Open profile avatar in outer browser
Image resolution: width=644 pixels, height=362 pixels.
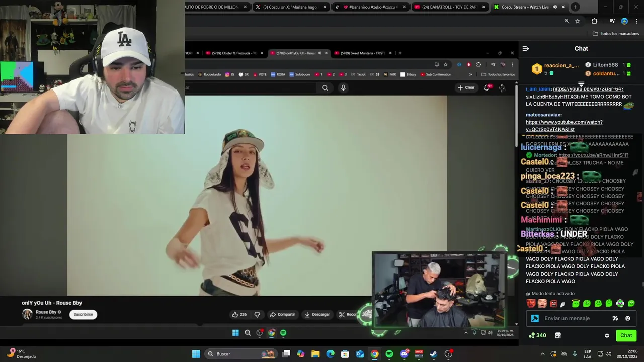point(624,21)
